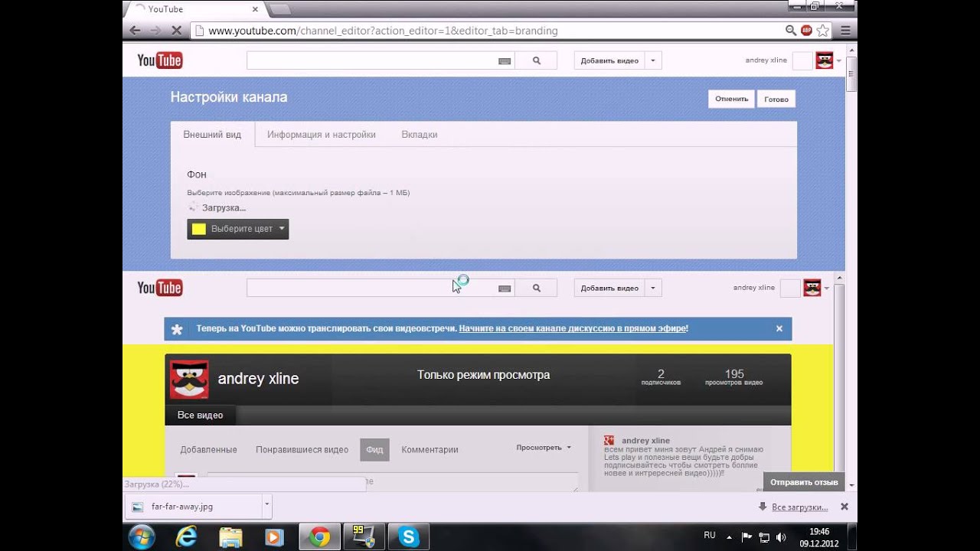This screenshot has height=551, width=980.
Task: Open Windows Explorer folder on taskbar
Action: pos(230,537)
